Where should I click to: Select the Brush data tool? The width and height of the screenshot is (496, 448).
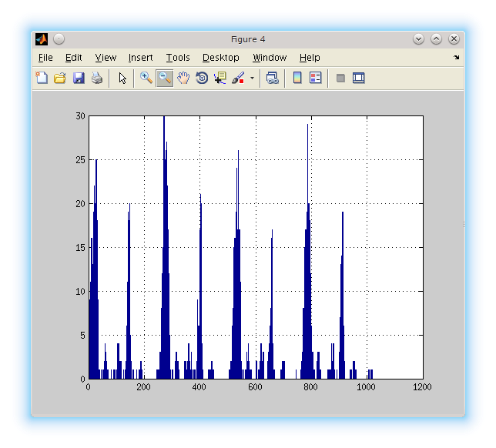click(x=238, y=78)
